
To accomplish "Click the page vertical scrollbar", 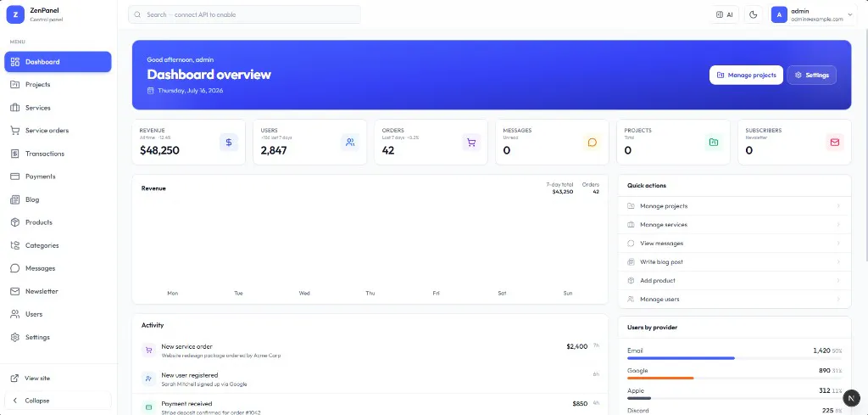I will click(x=865, y=145).
